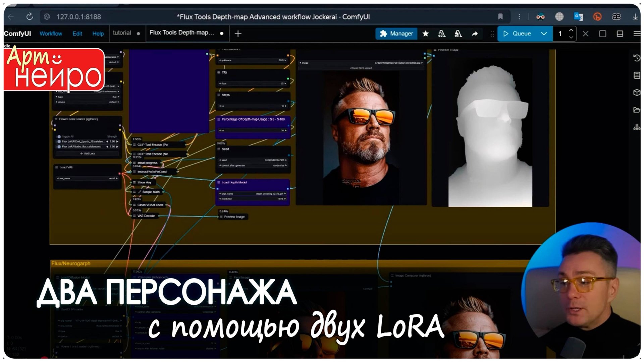The image size is (644, 362).
Task: Click the node map icon in sidebar
Action: (x=636, y=126)
